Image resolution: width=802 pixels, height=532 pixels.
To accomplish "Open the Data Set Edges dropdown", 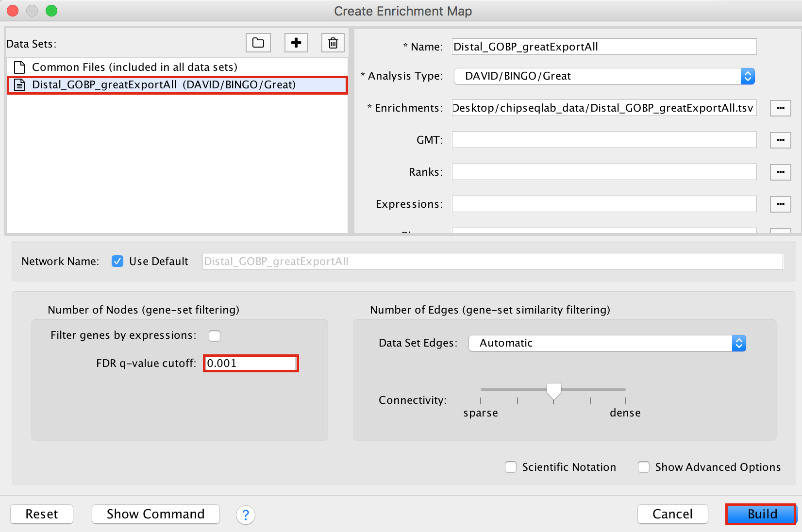I will [738, 343].
